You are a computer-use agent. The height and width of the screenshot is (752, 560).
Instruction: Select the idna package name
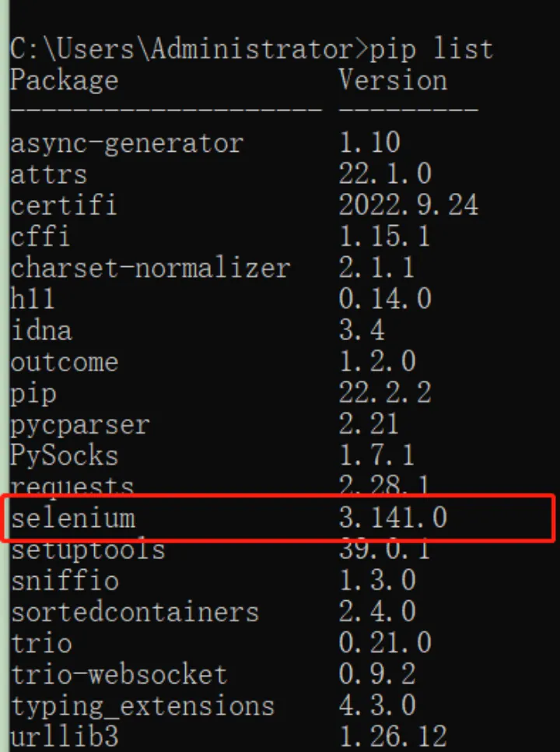[41, 330]
